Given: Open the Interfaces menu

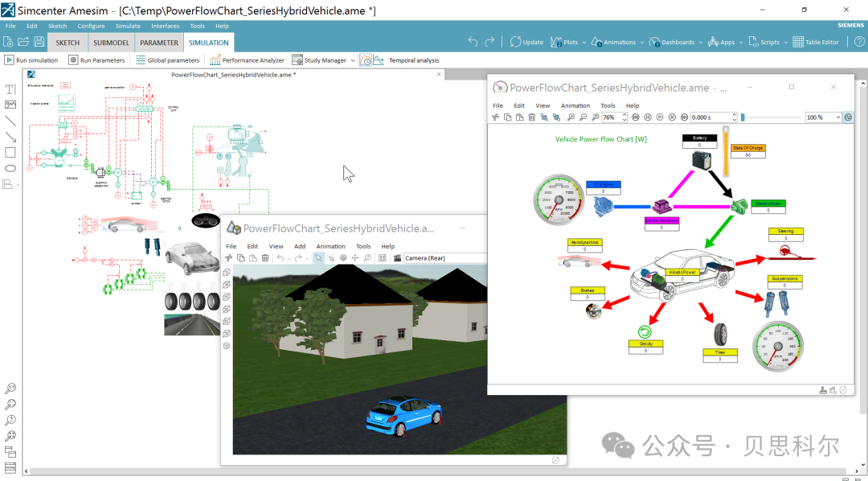Looking at the screenshot, I should click(166, 26).
